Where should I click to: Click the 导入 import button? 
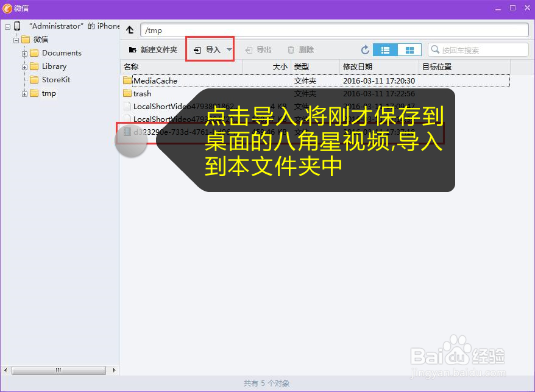[207, 50]
